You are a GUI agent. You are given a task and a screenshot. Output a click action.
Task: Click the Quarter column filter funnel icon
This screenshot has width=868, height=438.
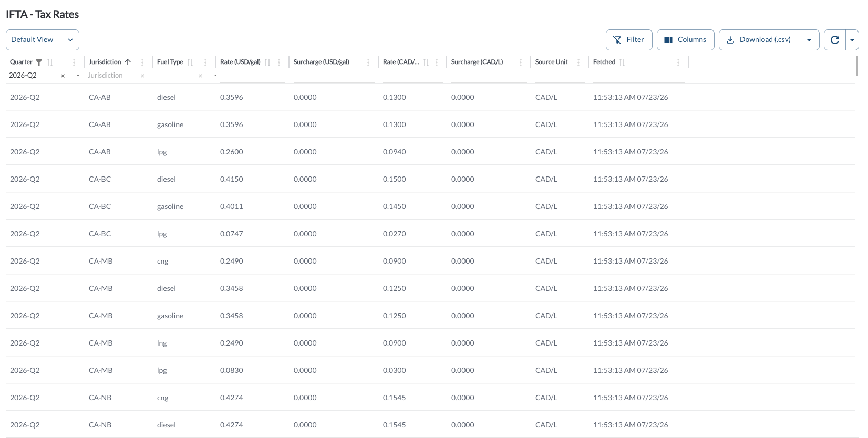[x=39, y=62]
